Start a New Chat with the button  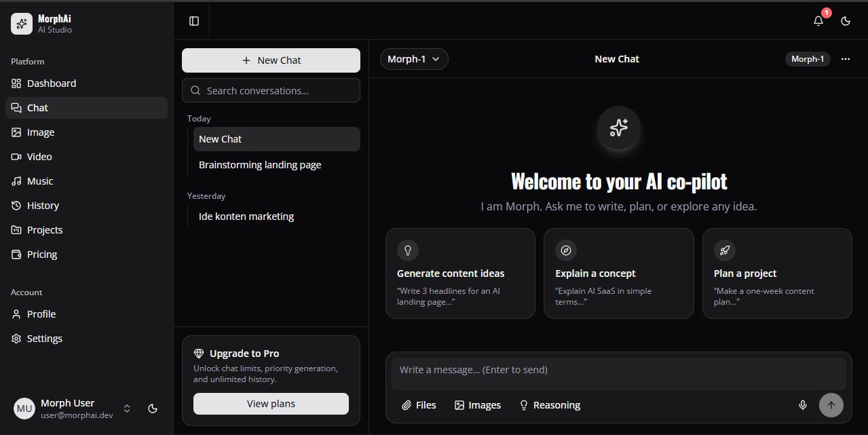click(271, 60)
